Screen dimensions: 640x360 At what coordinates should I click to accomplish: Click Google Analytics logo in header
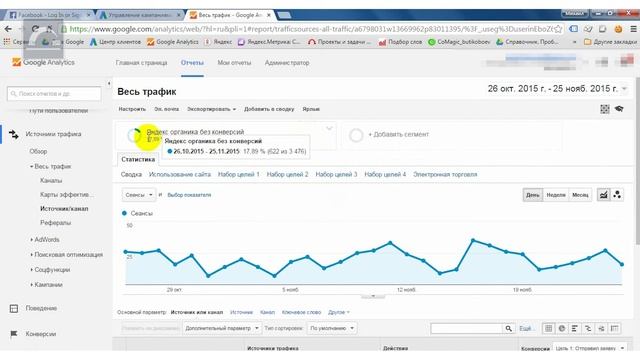click(43, 62)
